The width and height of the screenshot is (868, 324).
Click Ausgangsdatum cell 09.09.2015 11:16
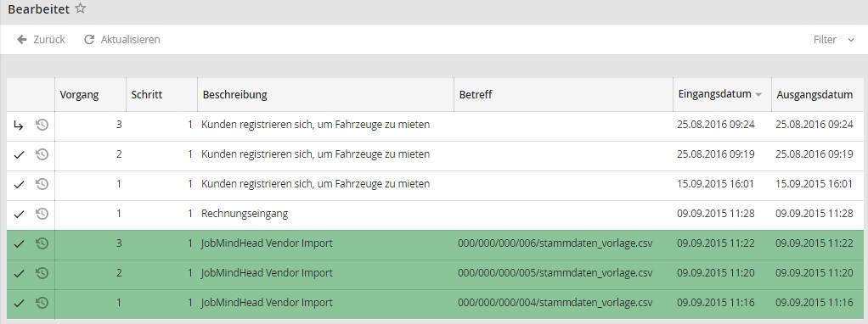point(814,303)
